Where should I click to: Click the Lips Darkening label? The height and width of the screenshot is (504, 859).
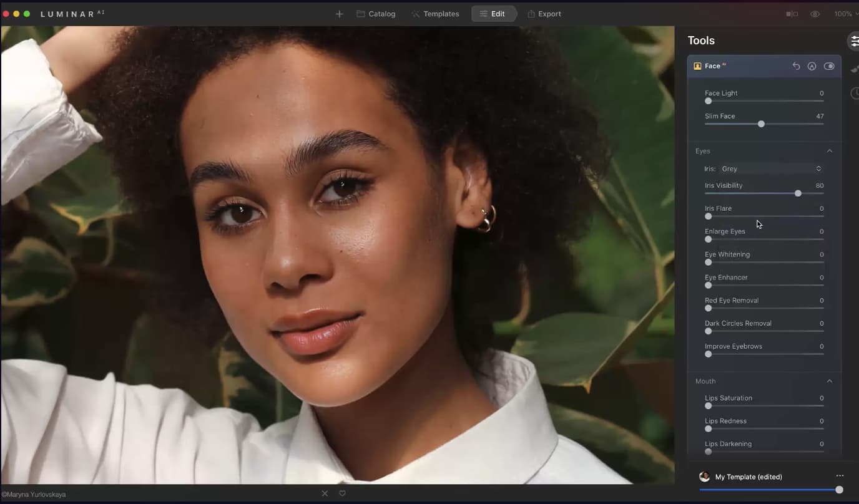pyautogui.click(x=728, y=444)
